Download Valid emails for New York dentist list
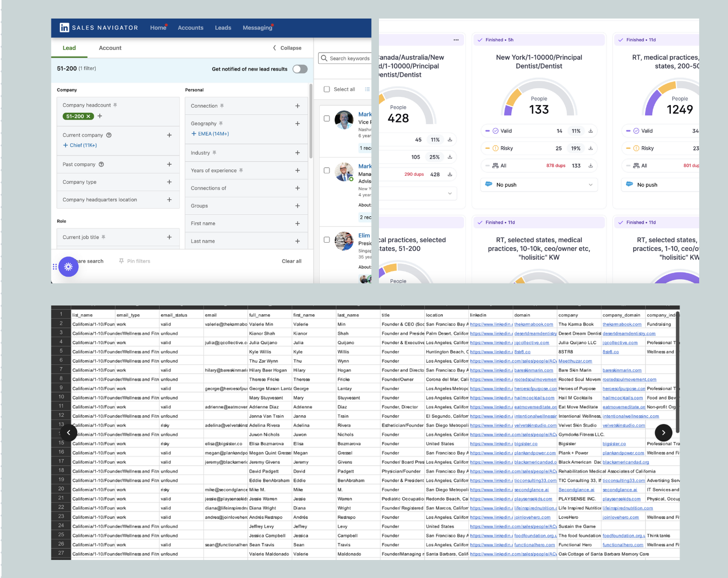728x578 pixels. coord(591,131)
